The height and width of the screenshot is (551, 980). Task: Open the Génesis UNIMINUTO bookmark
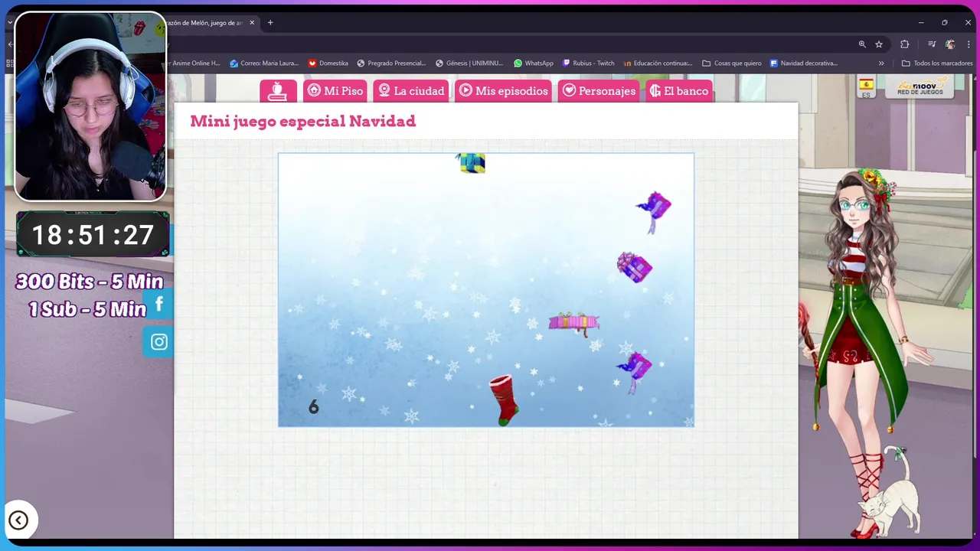[469, 64]
